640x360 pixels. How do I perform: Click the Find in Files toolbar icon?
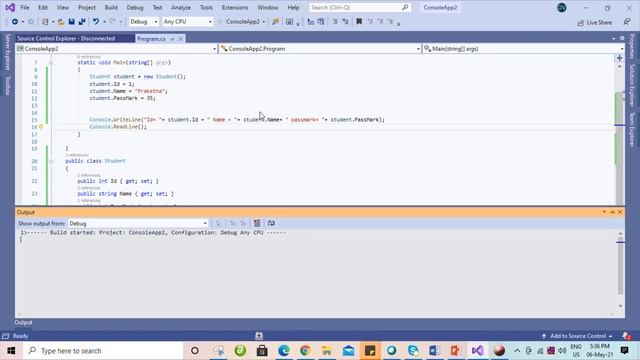[x=276, y=22]
